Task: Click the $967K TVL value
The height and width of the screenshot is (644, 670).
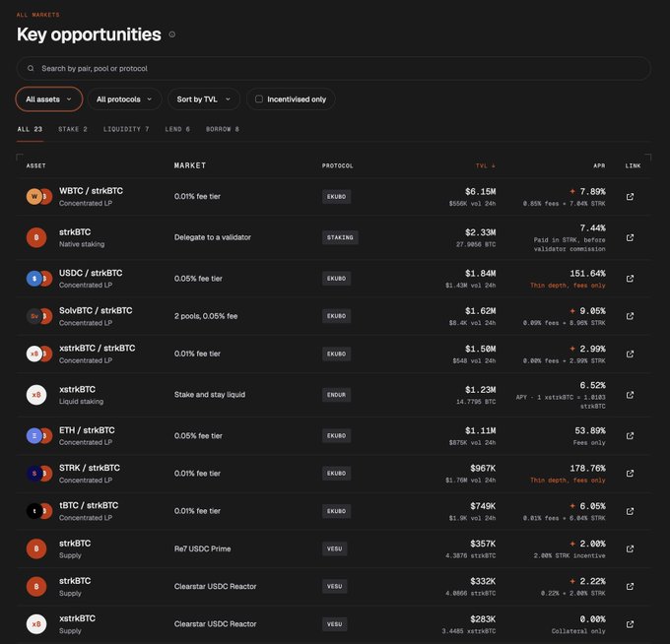Action: pos(483,468)
